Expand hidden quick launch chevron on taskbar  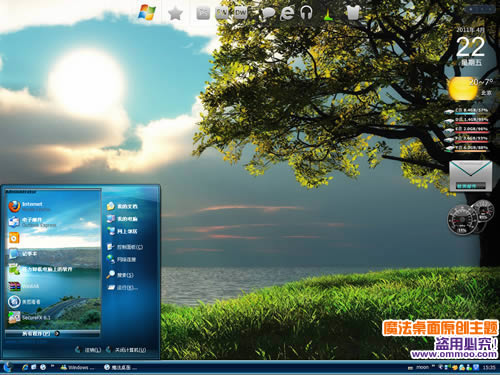pyautogui.click(x=52, y=366)
